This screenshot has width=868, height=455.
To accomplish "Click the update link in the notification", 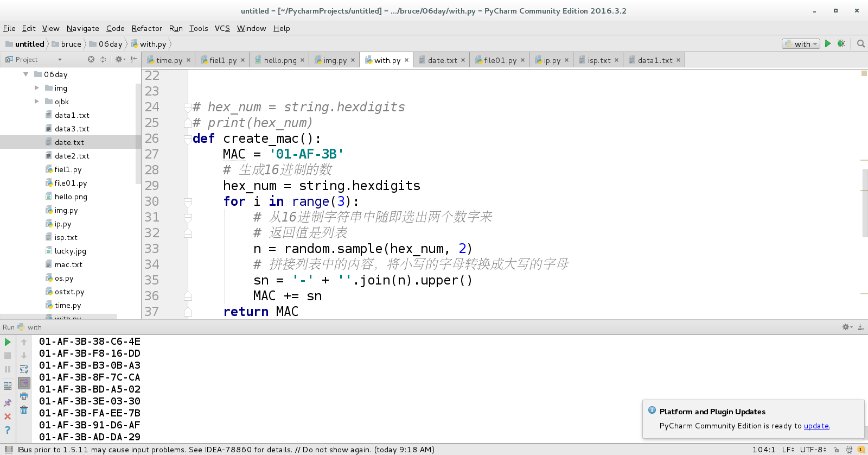I will click(816, 426).
